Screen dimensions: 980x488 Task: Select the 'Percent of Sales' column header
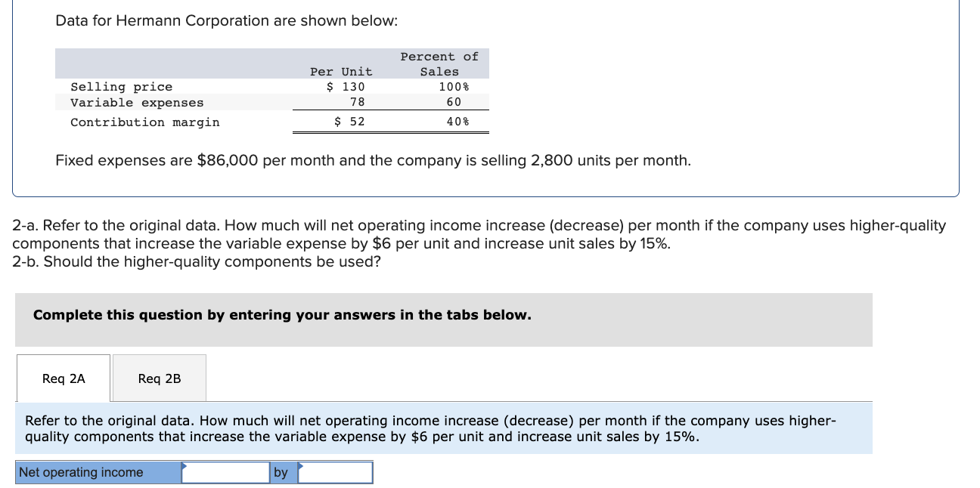[439, 63]
